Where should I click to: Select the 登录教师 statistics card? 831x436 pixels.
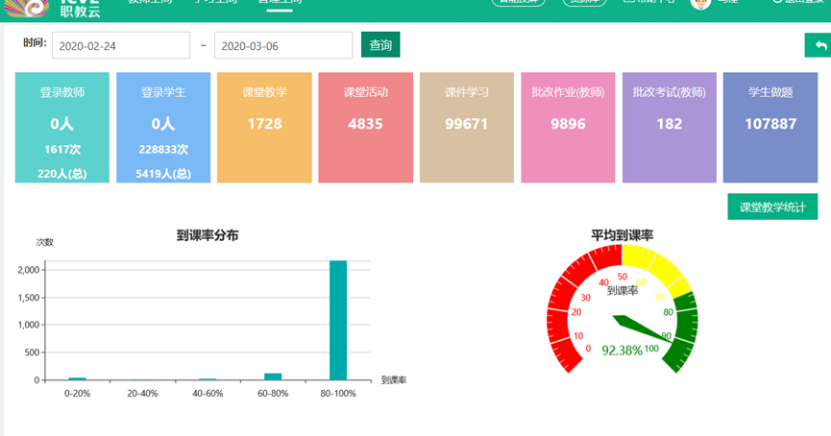point(62,127)
